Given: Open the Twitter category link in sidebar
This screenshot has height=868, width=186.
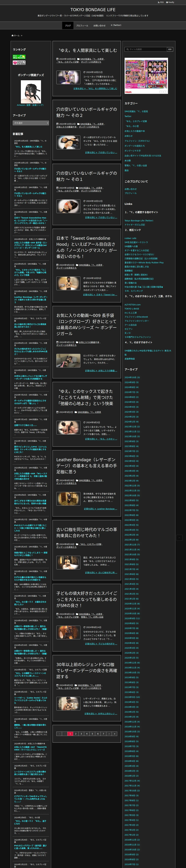Looking at the screenshot, I should click(x=128, y=116).
